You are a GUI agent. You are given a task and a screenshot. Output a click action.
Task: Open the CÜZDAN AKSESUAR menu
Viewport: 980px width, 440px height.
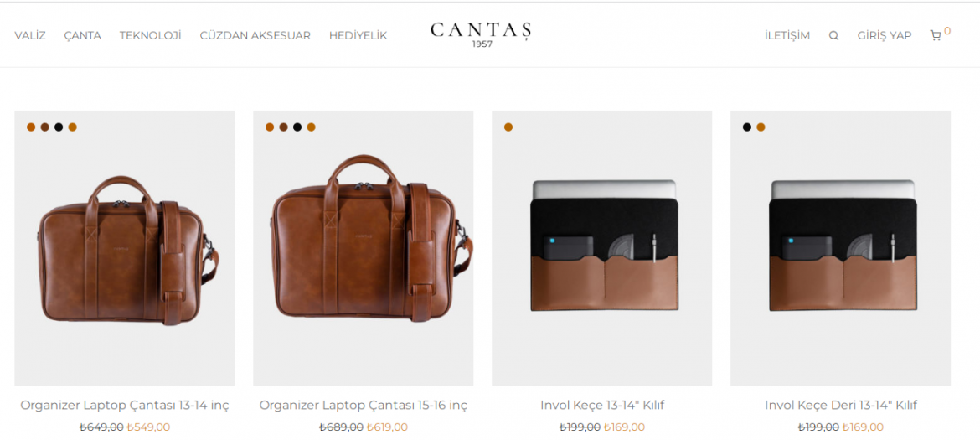255,36
